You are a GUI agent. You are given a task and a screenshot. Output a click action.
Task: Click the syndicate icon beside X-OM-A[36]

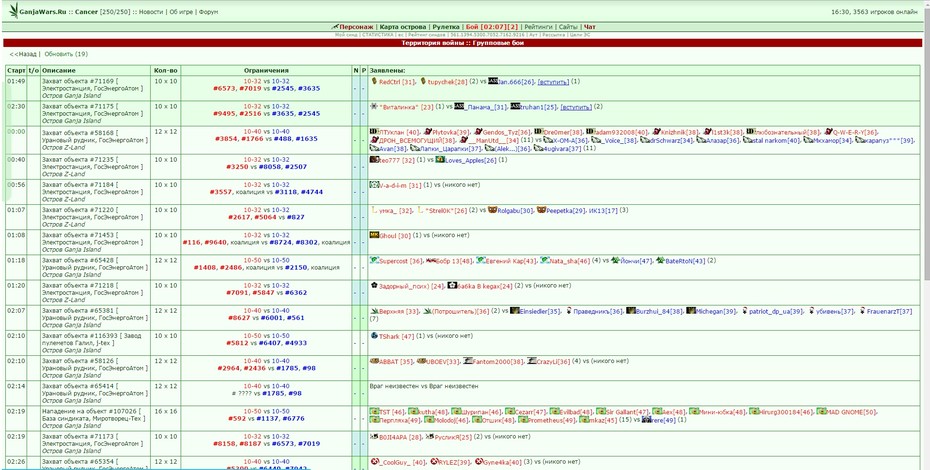click(x=547, y=140)
